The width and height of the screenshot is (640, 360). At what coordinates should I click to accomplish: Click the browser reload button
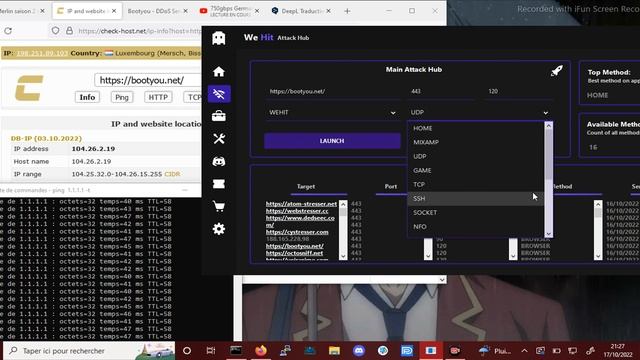(x=8, y=31)
